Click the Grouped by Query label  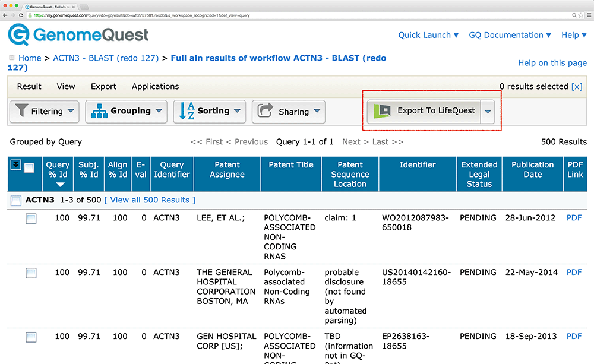[46, 142]
